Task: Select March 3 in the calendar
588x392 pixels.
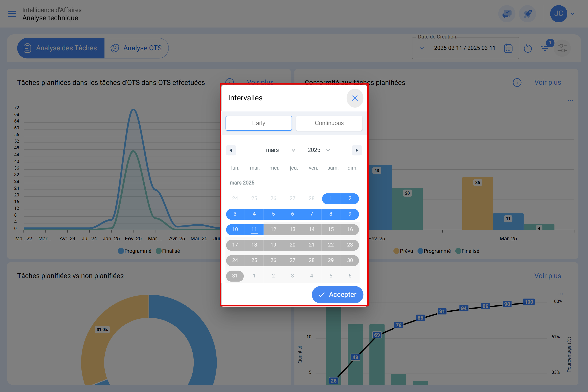Action: click(x=235, y=214)
